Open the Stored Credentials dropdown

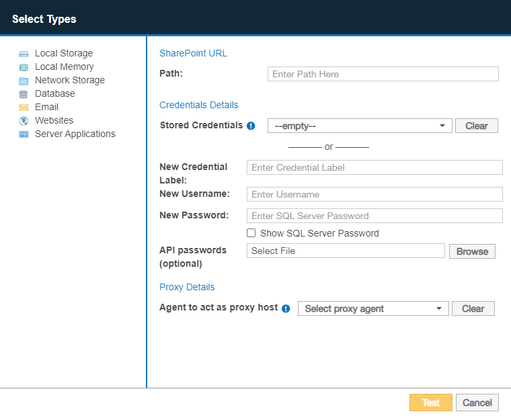[359, 126]
